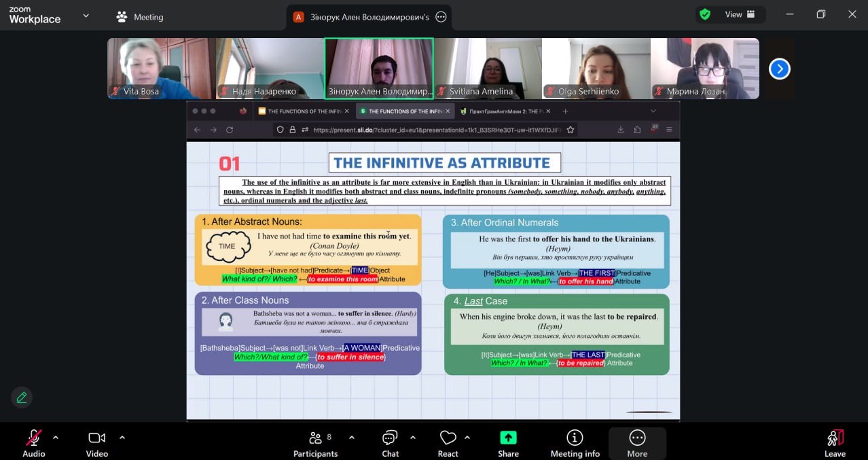Screen dimensions: 868x460
Task: Open the Chat panel
Action: coord(391,443)
